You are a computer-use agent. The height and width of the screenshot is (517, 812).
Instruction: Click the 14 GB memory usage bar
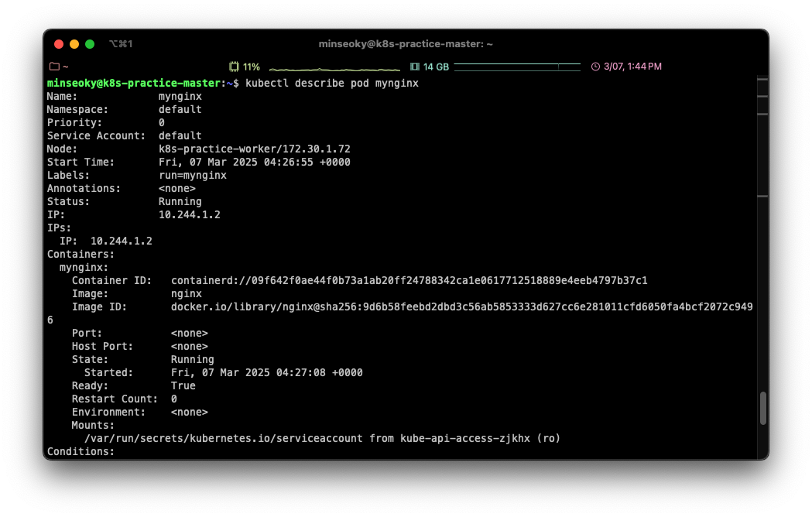coord(516,67)
